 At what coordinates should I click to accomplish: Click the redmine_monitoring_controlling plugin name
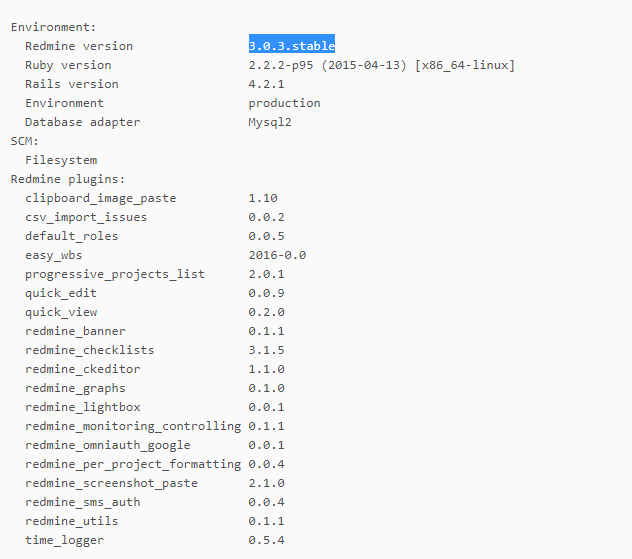pos(133,426)
